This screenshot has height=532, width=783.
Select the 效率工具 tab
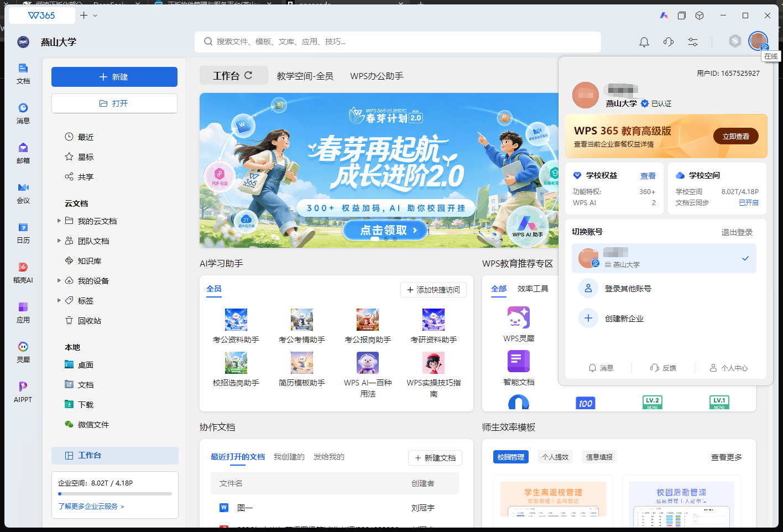point(533,289)
